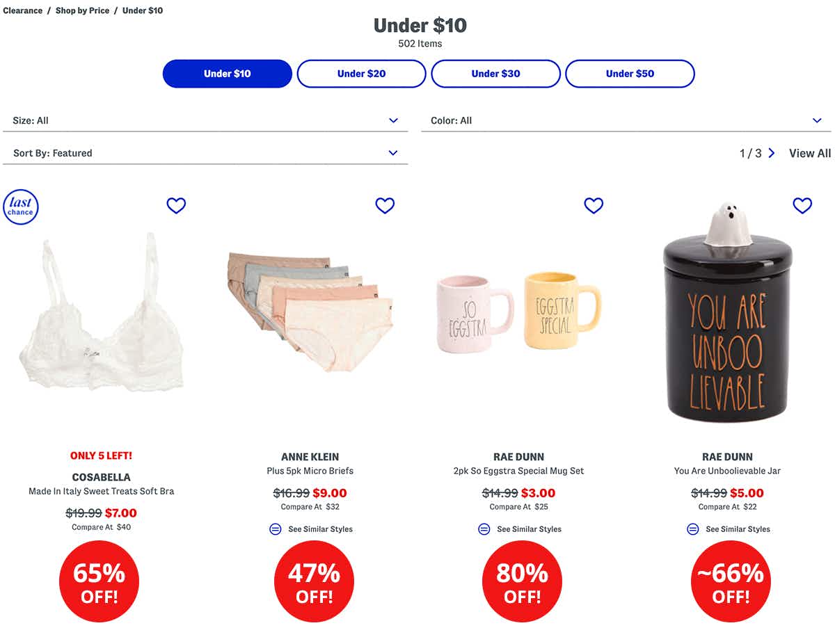Click similar styles icon under Mug Set
Screen dimensions: 835x644
484,529
